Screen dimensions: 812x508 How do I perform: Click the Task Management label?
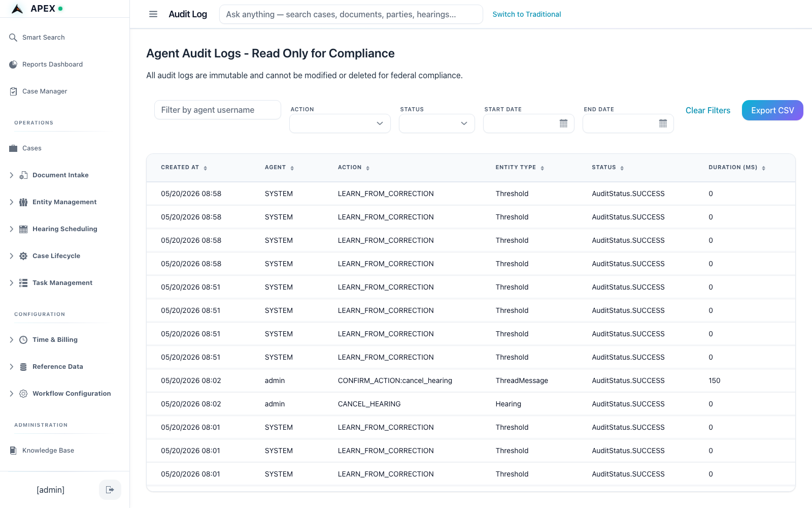coord(62,283)
